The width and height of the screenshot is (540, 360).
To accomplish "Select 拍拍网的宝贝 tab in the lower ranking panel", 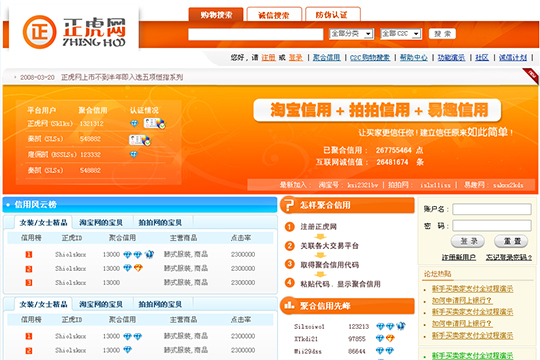I will (160, 304).
